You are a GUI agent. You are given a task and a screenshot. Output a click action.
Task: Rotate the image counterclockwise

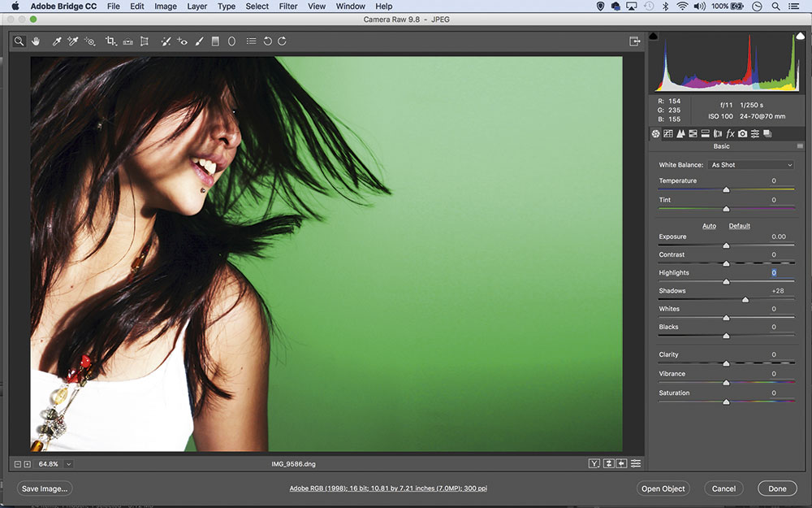(x=268, y=41)
